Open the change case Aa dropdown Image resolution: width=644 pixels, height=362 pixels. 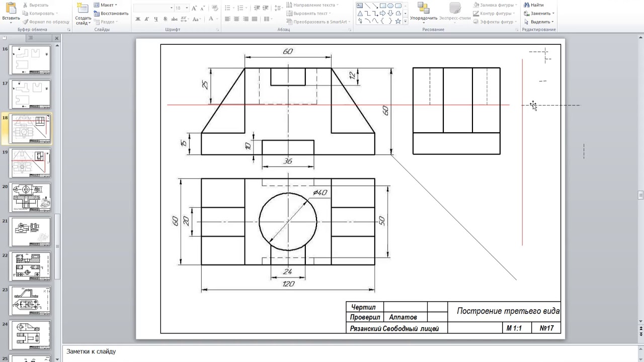197,19
